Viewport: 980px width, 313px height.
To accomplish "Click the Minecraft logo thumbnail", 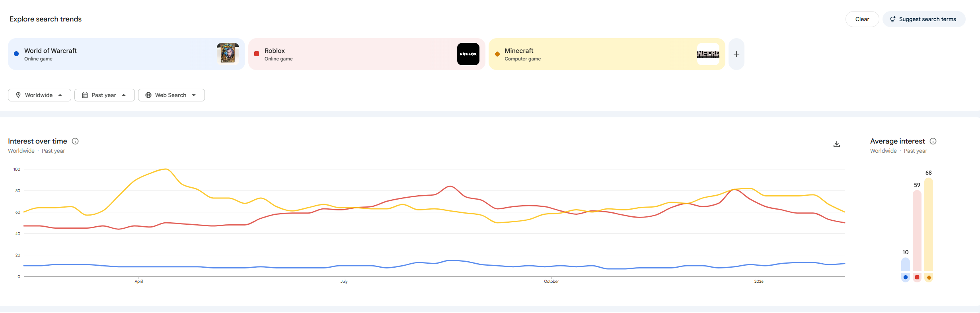I will click(x=708, y=54).
